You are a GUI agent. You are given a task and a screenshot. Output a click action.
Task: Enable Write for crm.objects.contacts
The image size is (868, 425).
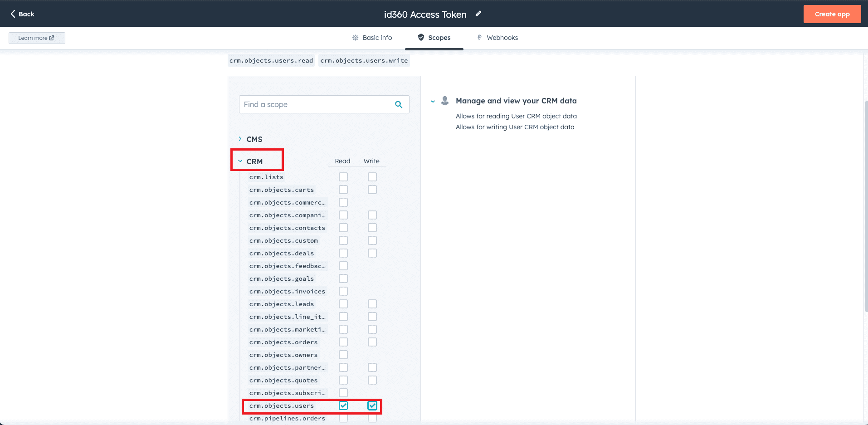click(x=372, y=228)
